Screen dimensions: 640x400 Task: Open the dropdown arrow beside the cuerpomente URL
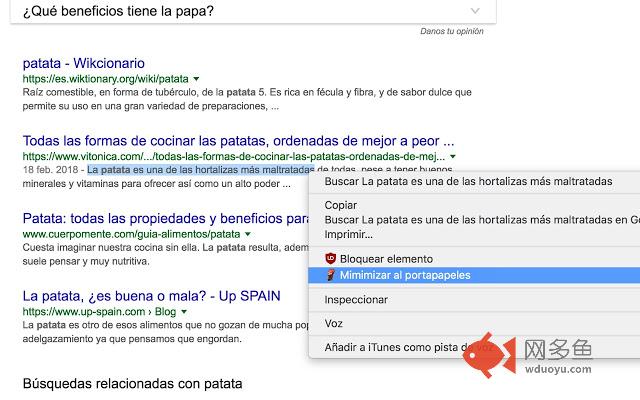tap(248, 234)
